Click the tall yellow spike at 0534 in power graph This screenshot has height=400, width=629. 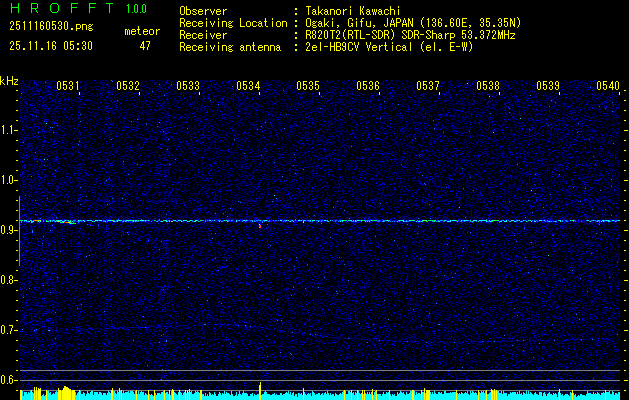260,391
